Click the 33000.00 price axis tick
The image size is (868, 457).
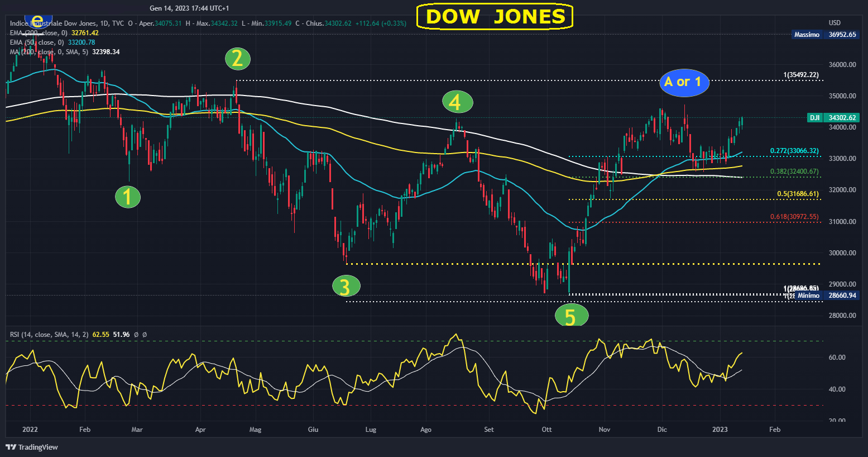(842, 159)
